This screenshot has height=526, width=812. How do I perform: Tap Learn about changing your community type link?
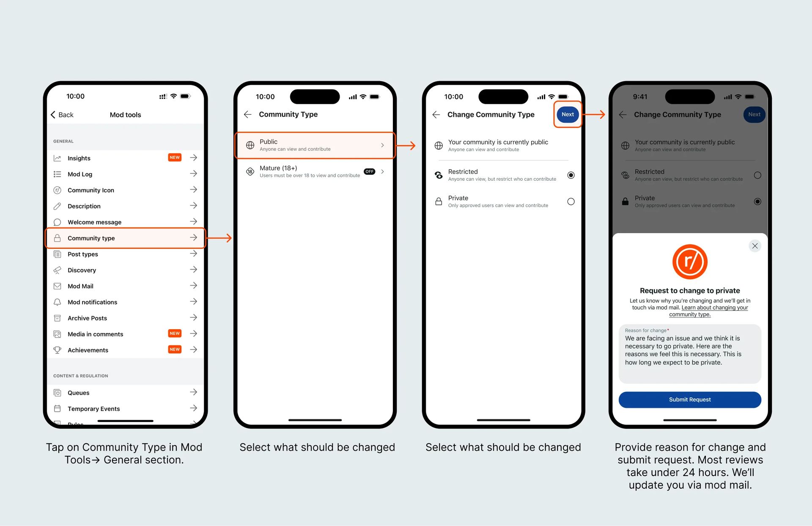tap(689, 313)
